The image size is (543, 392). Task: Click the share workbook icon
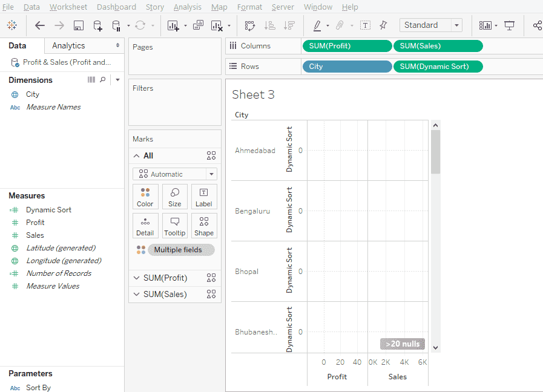[536, 25]
